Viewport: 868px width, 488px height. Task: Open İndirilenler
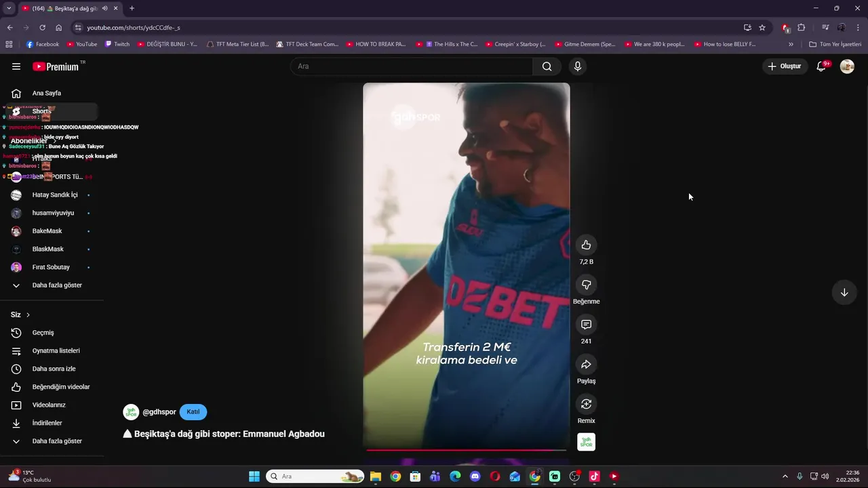tap(52, 423)
